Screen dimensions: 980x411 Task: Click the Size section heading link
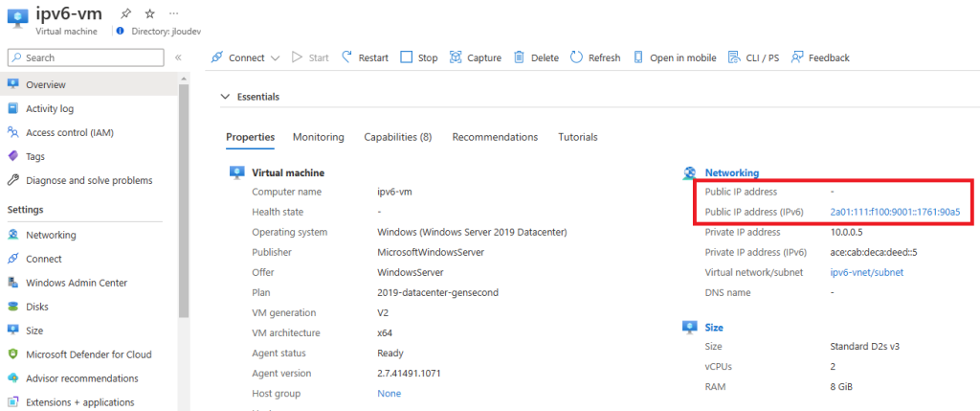pyautogui.click(x=714, y=328)
